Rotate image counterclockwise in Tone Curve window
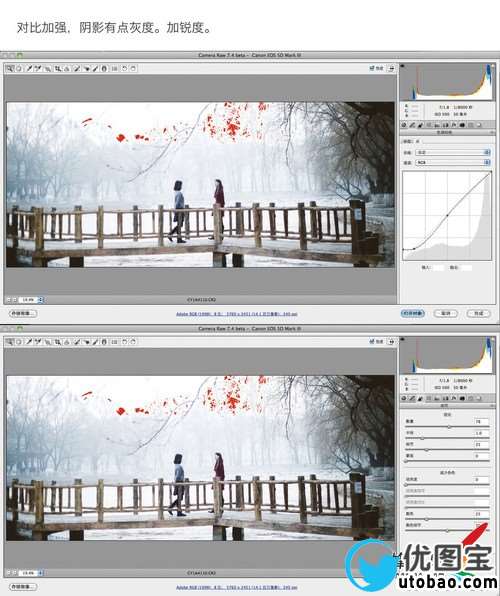 tap(124, 68)
